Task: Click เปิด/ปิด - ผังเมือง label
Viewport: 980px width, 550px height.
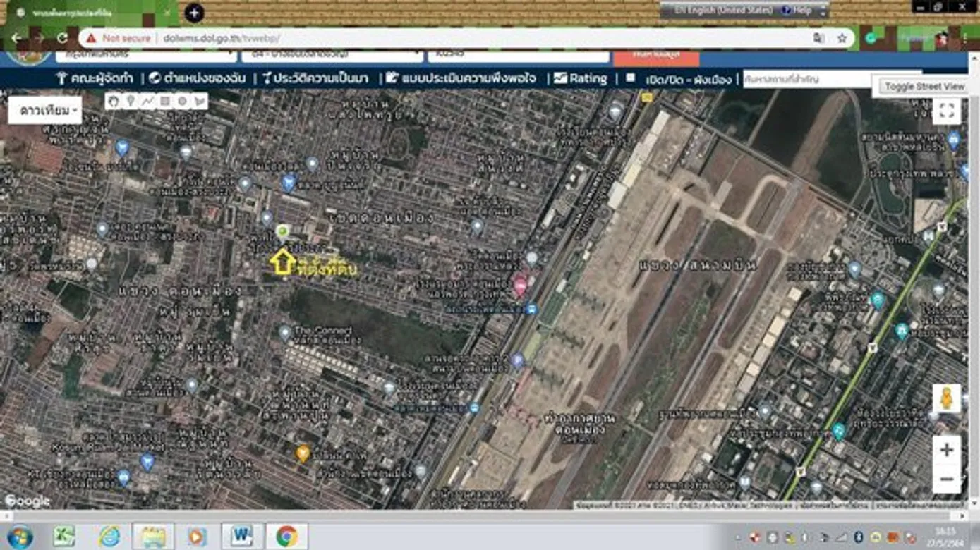Action: click(689, 79)
